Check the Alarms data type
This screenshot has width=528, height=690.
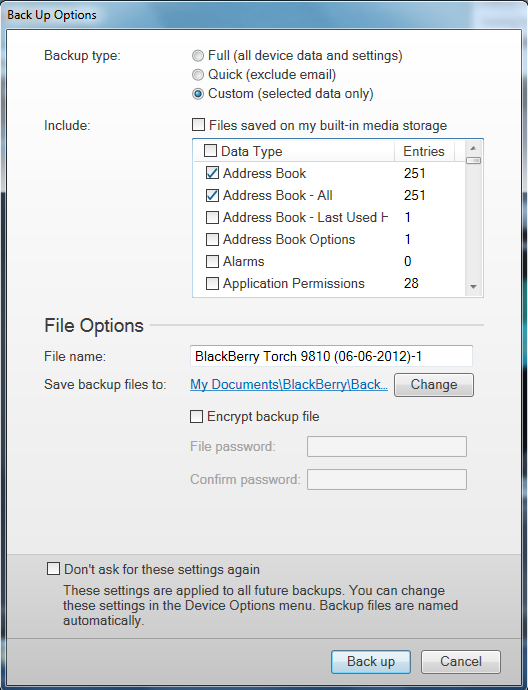point(212,261)
